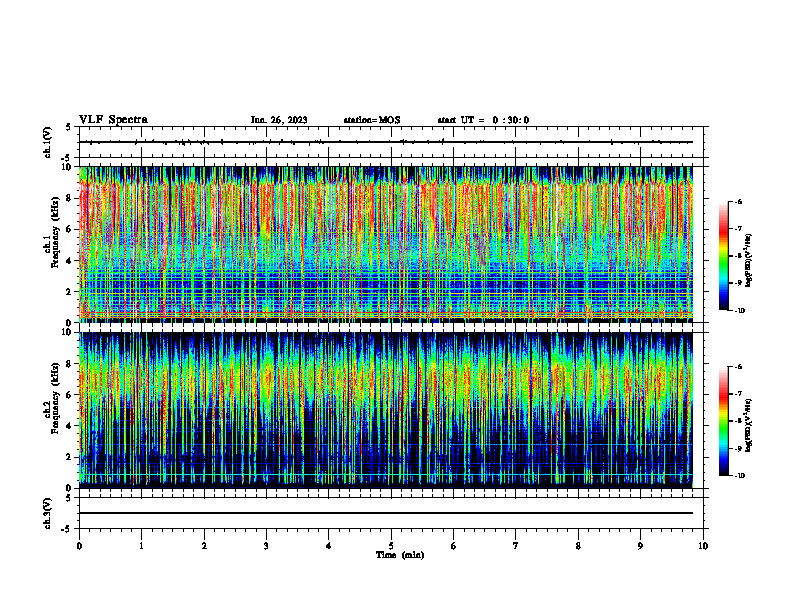Click the ch.3 flat voltage trace

point(386,513)
